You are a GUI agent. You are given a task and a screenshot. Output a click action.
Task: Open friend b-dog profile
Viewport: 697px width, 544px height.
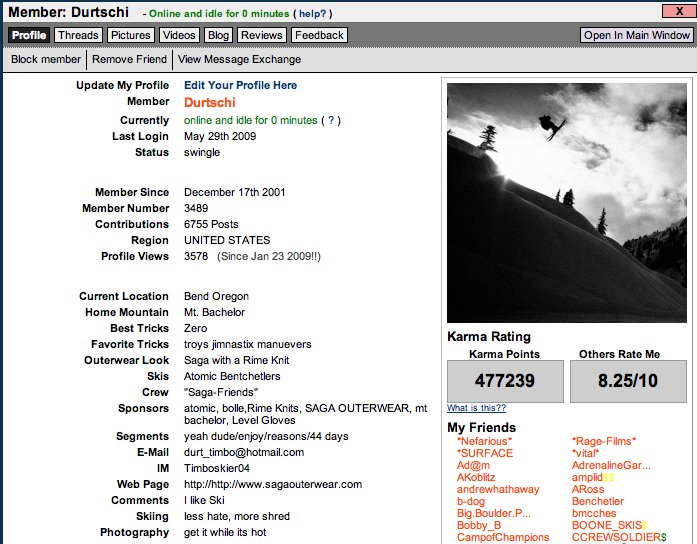point(471,501)
